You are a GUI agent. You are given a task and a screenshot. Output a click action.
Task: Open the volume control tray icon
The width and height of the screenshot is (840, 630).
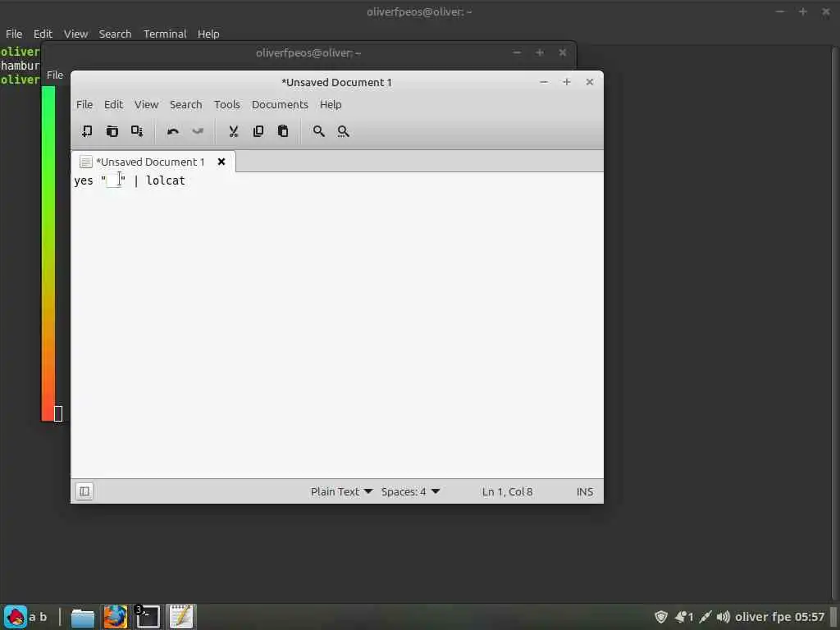724,617
